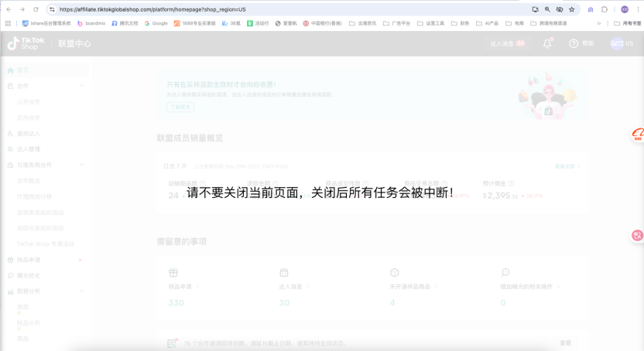Open 曝光优化 in the sidebar
This screenshot has width=644, height=351.
(29, 275)
